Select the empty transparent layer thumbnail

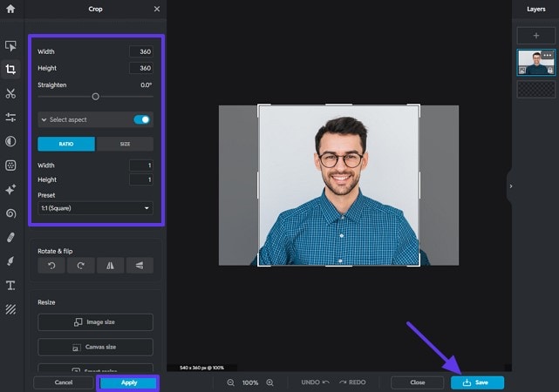click(x=535, y=89)
